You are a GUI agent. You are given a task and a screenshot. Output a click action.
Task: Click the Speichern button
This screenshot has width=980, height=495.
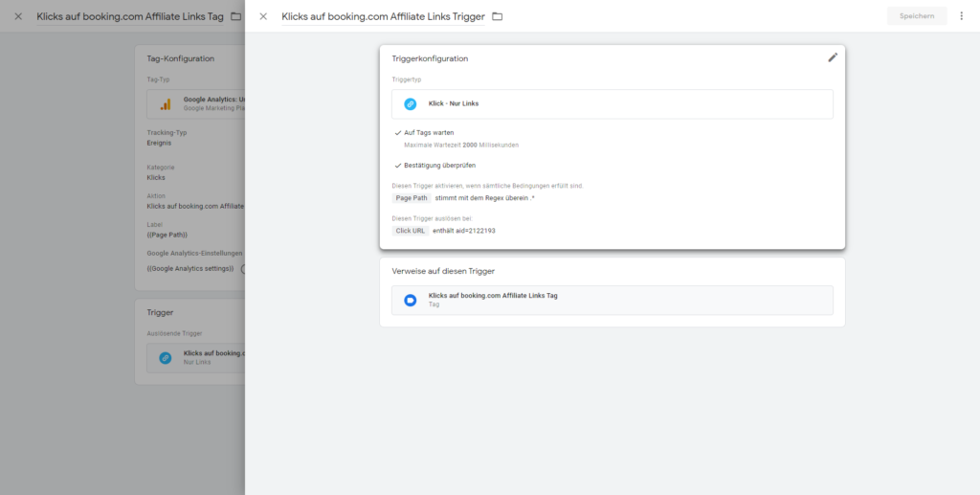917,16
